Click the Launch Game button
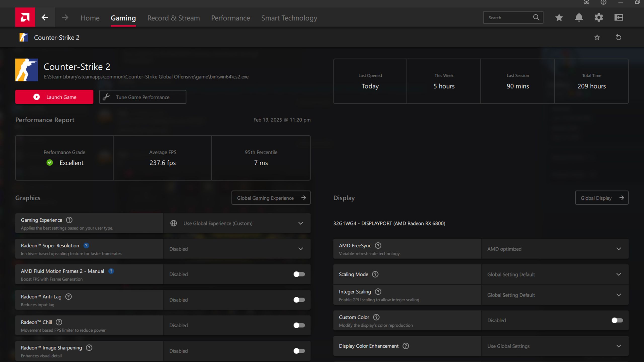This screenshot has width=644, height=362. pyautogui.click(x=54, y=97)
